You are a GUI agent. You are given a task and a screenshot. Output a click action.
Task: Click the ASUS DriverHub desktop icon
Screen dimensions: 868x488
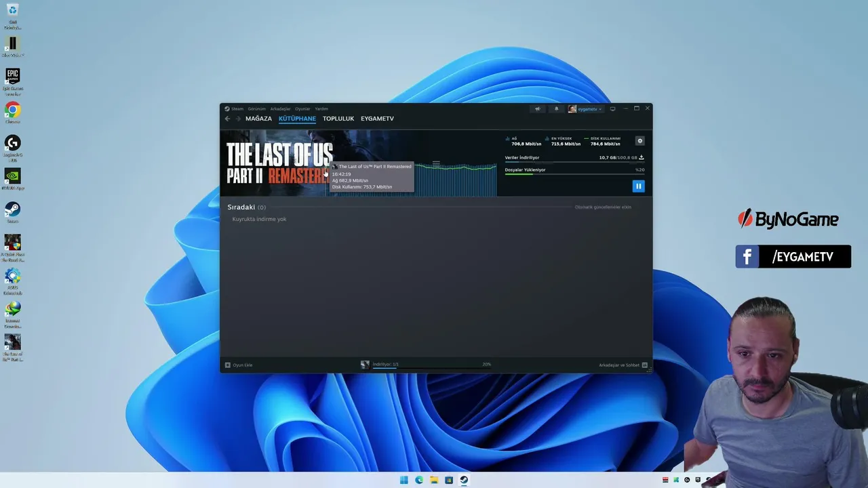click(12, 281)
